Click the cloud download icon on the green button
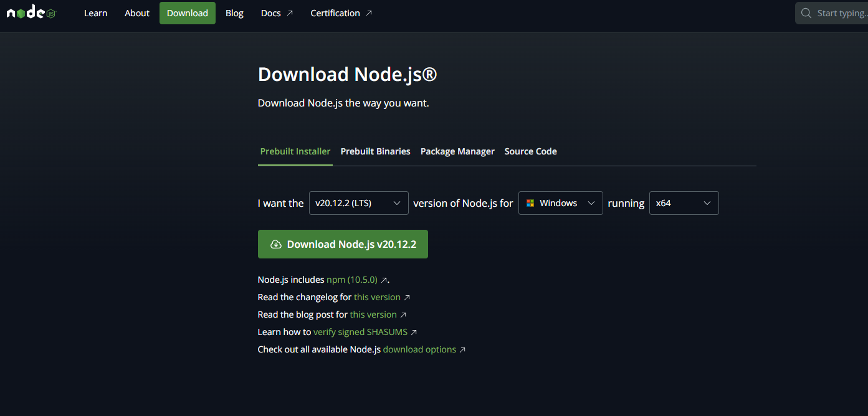This screenshot has height=416, width=868. tap(276, 244)
